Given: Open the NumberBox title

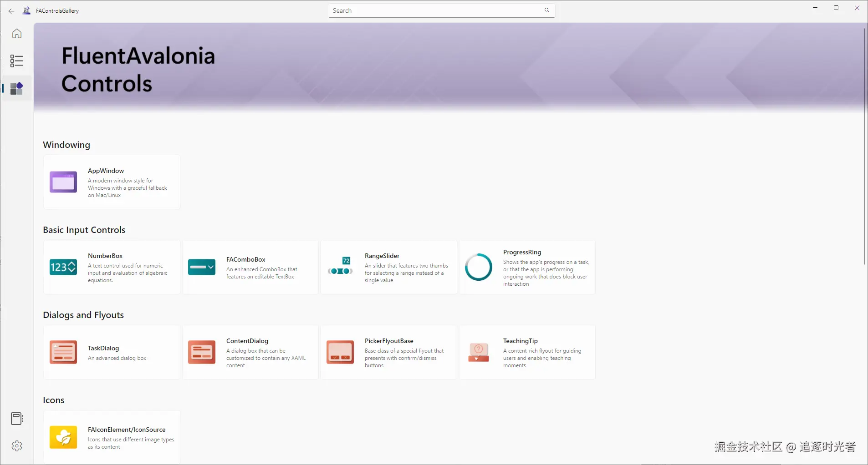Looking at the screenshot, I should click(x=105, y=256).
